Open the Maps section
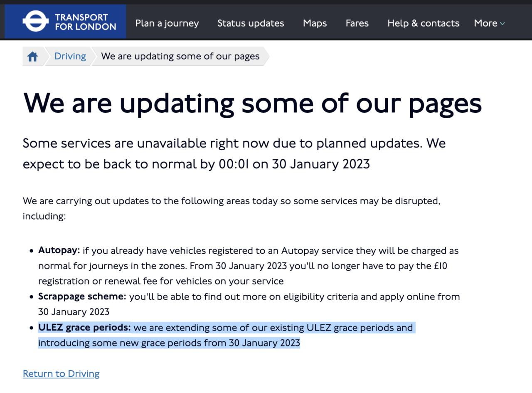Image resolution: width=532 pixels, height=393 pixels. pos(315,23)
